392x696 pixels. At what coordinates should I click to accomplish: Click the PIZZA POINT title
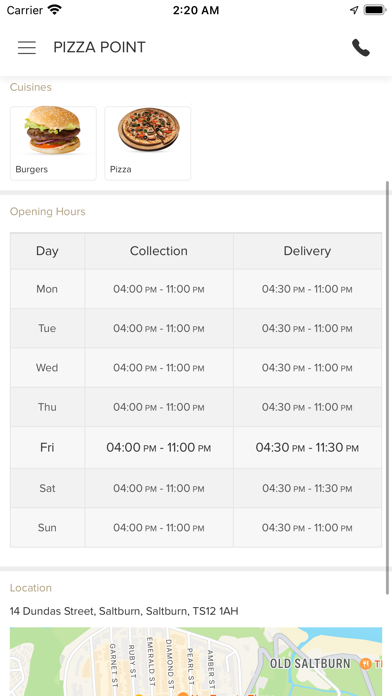pyautogui.click(x=99, y=47)
